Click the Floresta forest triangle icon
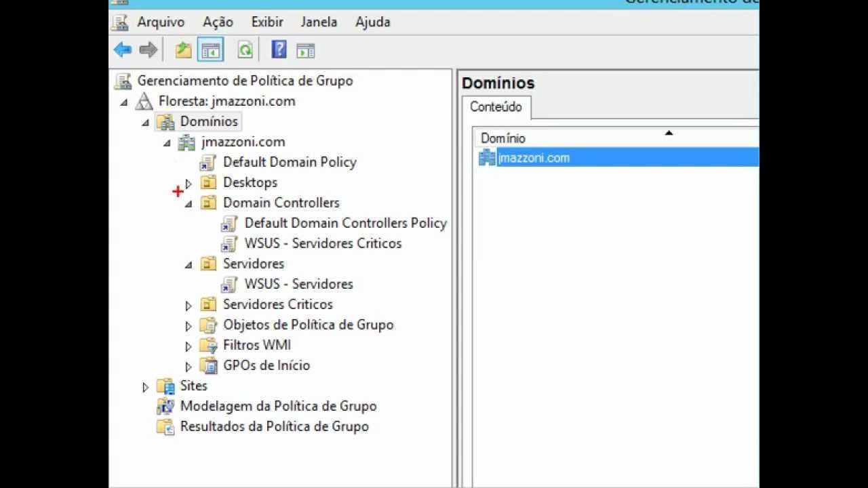 click(144, 102)
